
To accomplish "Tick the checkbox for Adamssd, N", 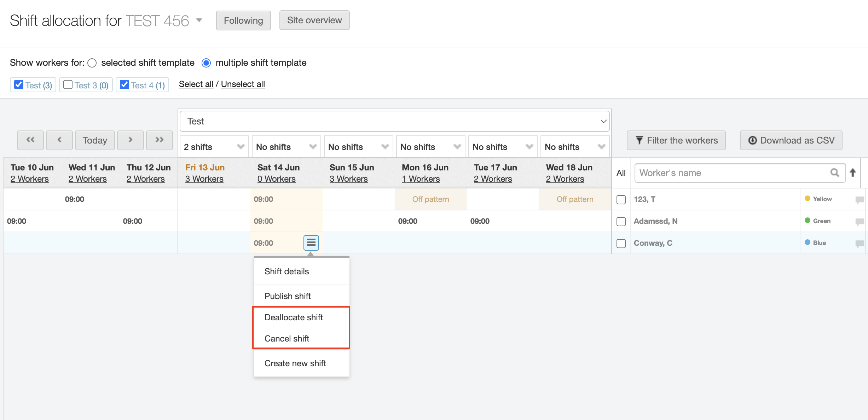I will coord(621,221).
